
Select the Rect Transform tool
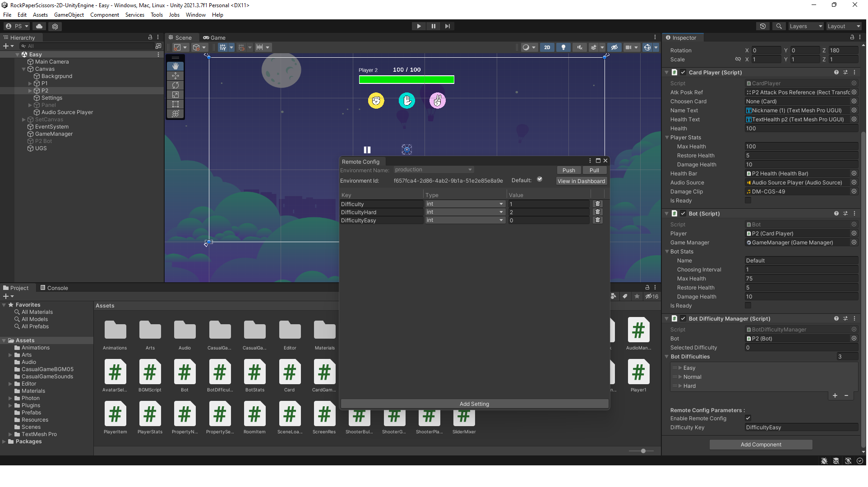[x=175, y=104]
